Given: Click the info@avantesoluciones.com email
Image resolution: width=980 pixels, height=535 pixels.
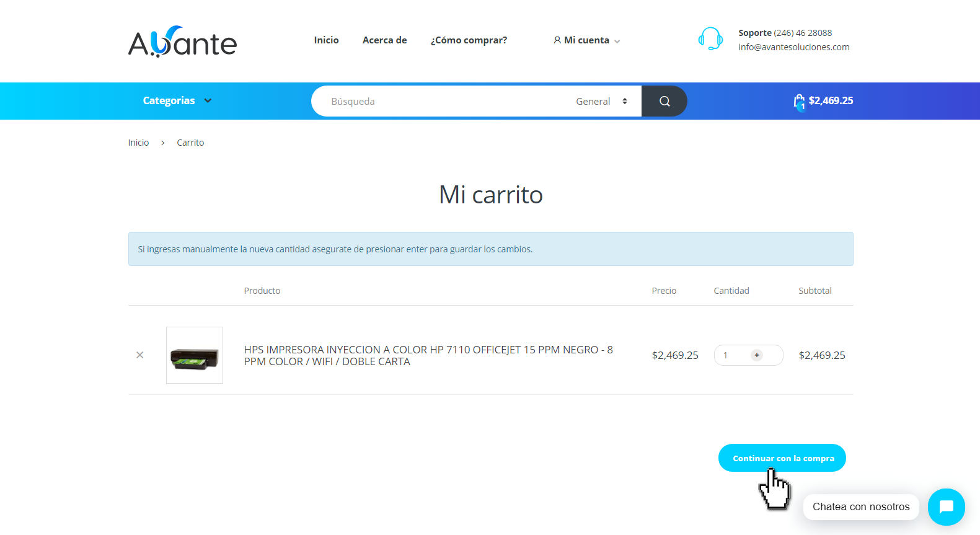Looking at the screenshot, I should tap(793, 47).
